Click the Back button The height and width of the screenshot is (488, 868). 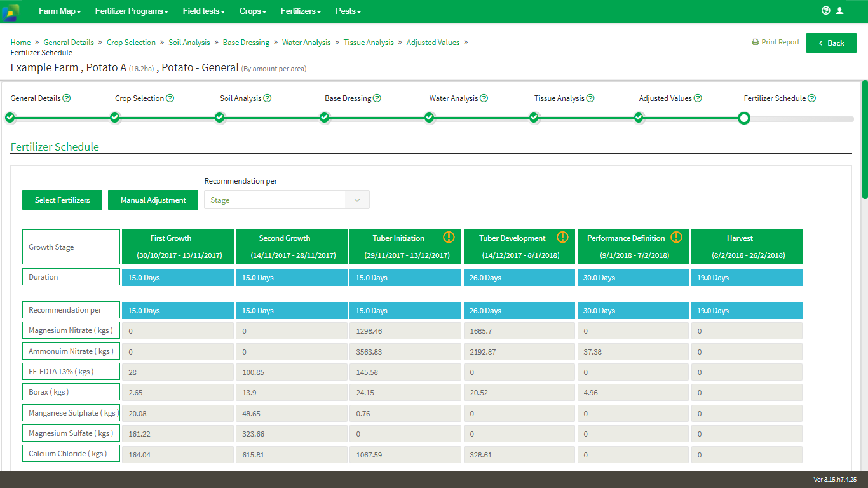831,43
